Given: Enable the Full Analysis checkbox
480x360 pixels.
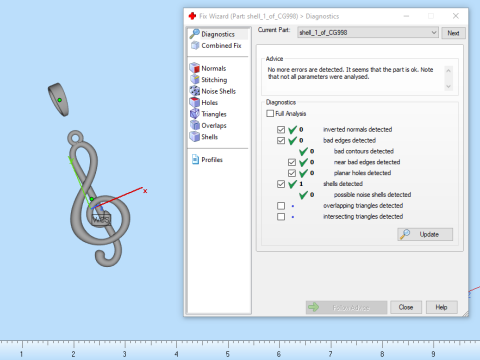Looking at the screenshot, I should click(270, 114).
